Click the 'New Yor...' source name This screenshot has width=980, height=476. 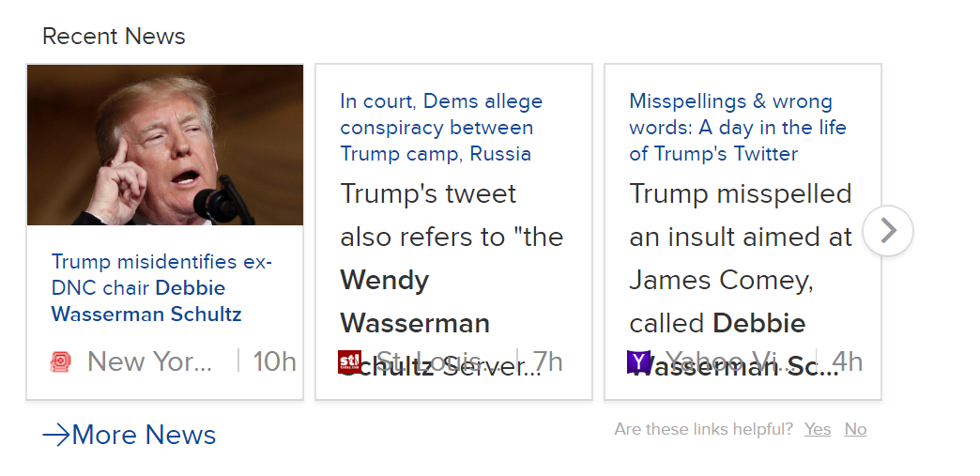click(x=149, y=361)
